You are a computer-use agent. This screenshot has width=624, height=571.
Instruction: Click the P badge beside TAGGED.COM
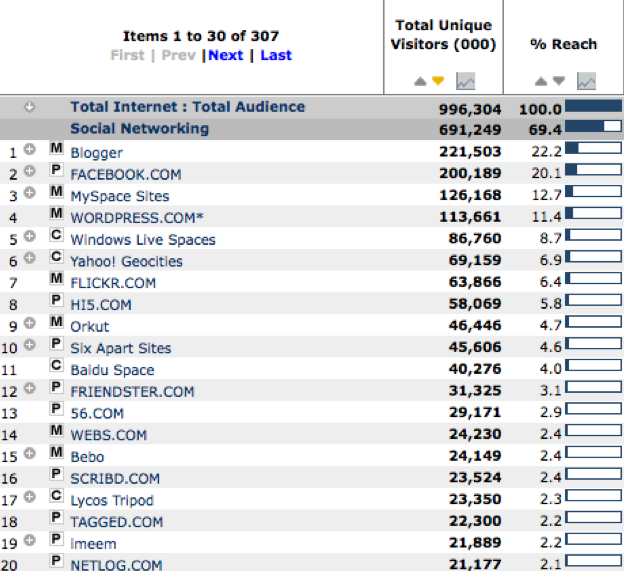click(x=57, y=517)
